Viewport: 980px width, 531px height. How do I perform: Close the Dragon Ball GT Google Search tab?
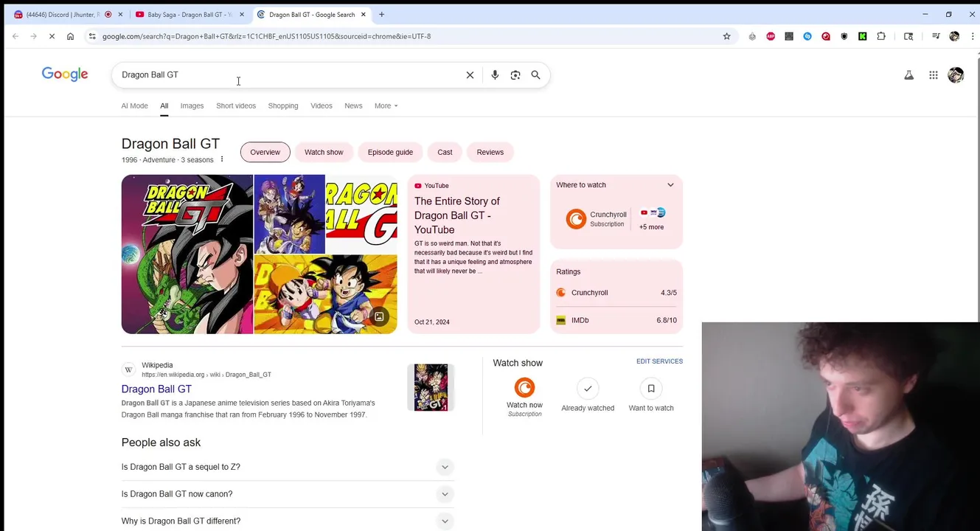point(363,14)
